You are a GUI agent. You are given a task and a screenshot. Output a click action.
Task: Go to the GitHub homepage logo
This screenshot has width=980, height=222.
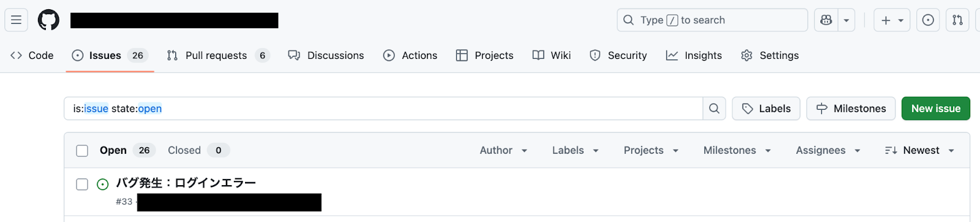(48, 20)
